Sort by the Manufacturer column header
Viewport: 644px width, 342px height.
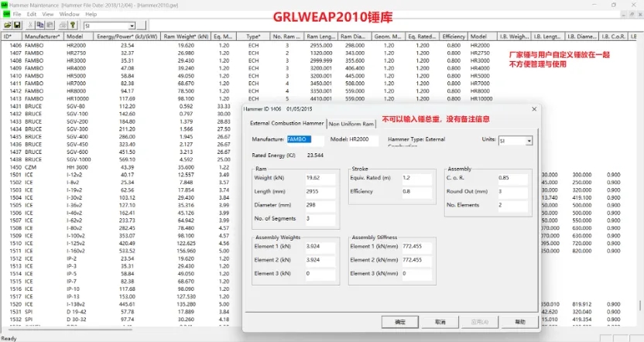[42, 36]
